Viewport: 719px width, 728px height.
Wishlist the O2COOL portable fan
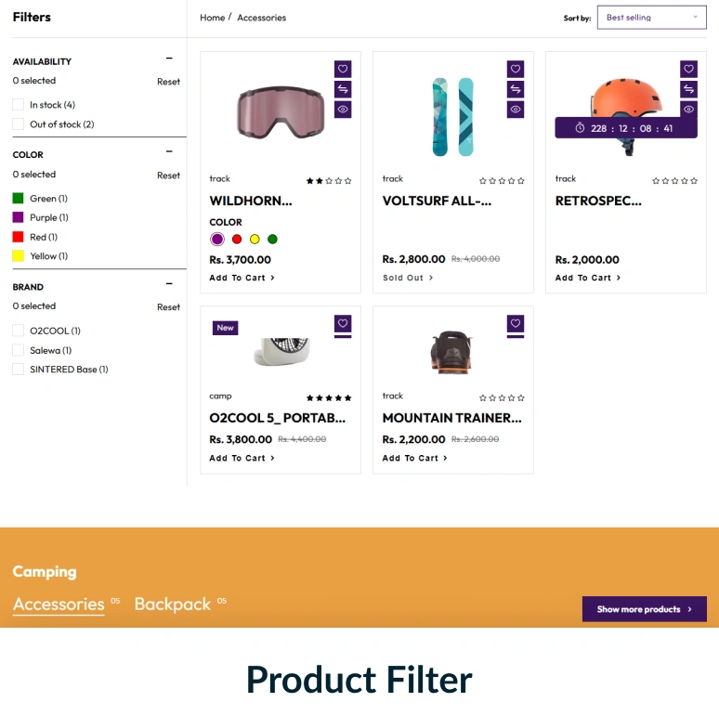point(343,323)
